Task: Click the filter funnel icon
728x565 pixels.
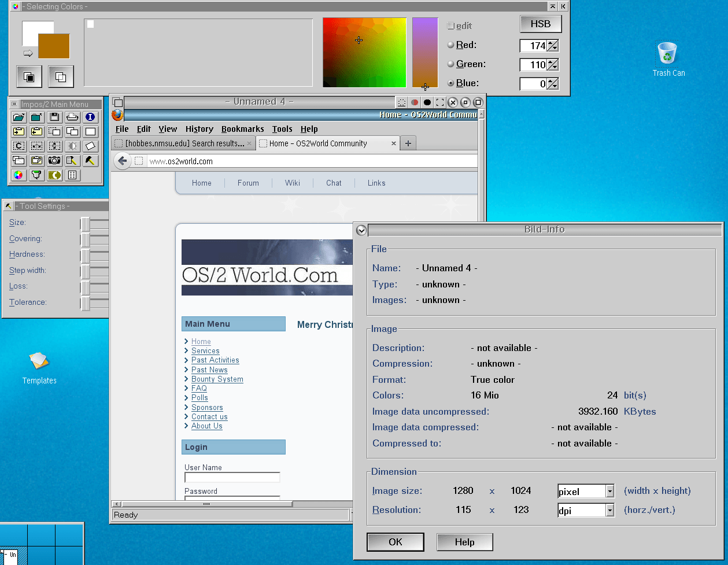Action: tap(36, 175)
